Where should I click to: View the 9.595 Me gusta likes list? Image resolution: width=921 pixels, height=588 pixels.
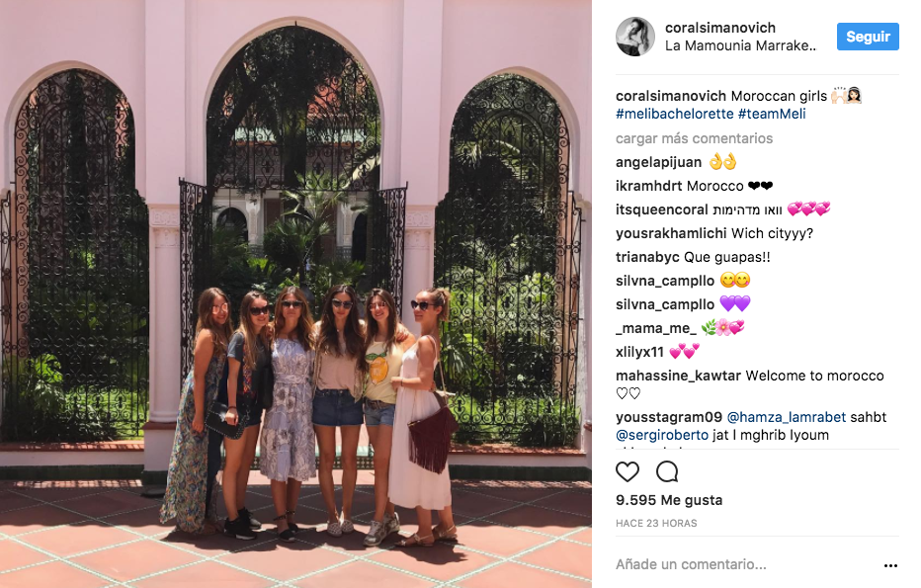(x=669, y=500)
